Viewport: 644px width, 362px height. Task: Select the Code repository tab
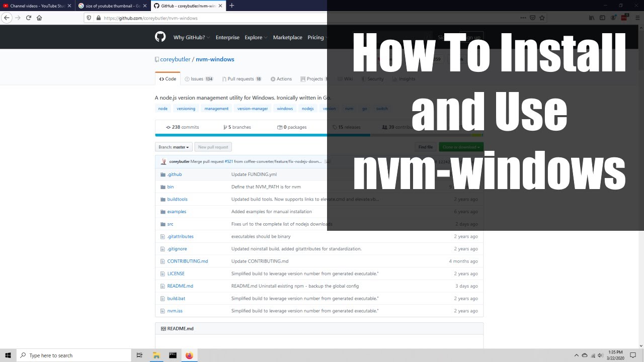click(x=168, y=79)
